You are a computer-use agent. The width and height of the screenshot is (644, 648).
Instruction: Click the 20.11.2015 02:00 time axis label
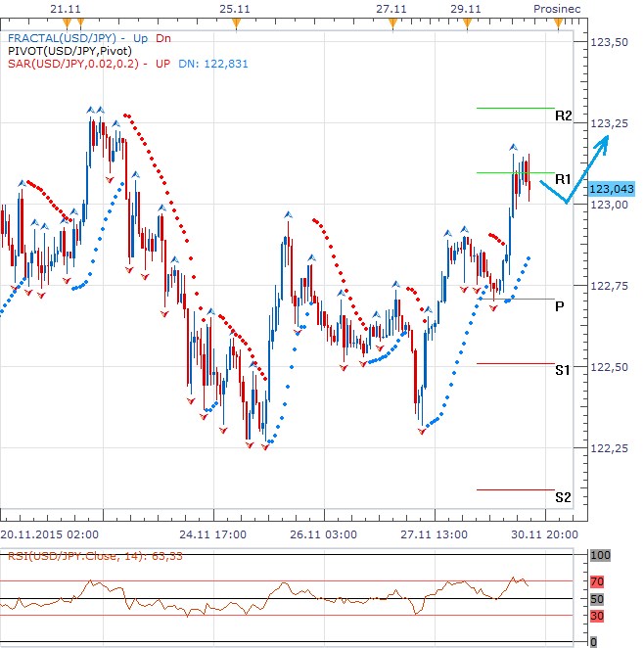(x=49, y=534)
